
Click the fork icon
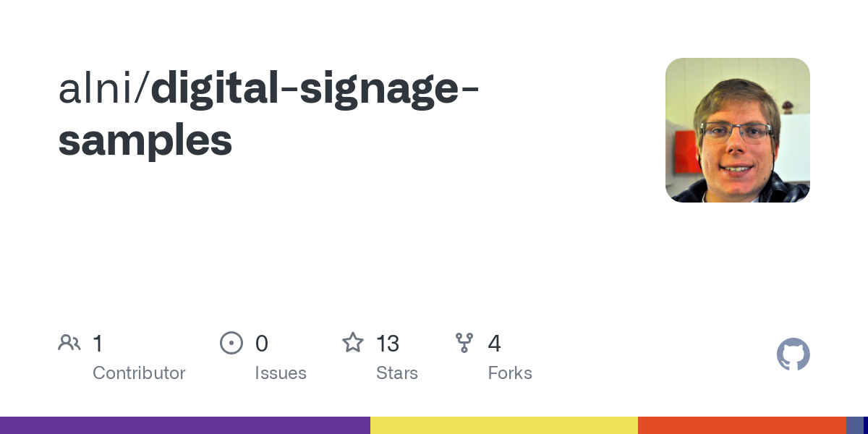[x=464, y=343]
